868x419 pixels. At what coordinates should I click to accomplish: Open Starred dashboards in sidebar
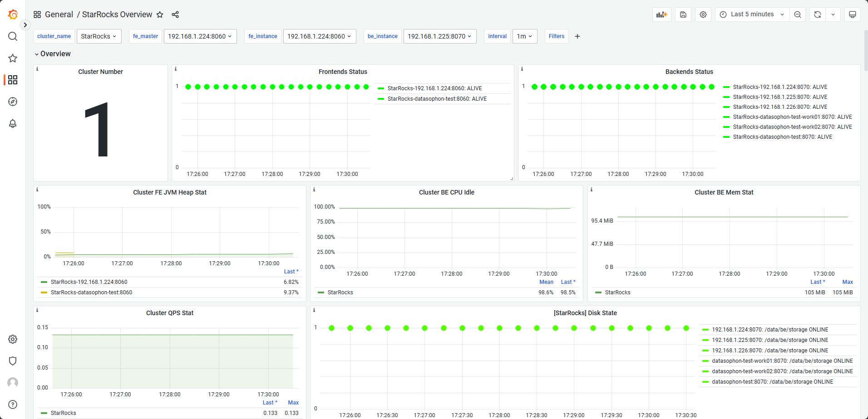click(x=13, y=58)
